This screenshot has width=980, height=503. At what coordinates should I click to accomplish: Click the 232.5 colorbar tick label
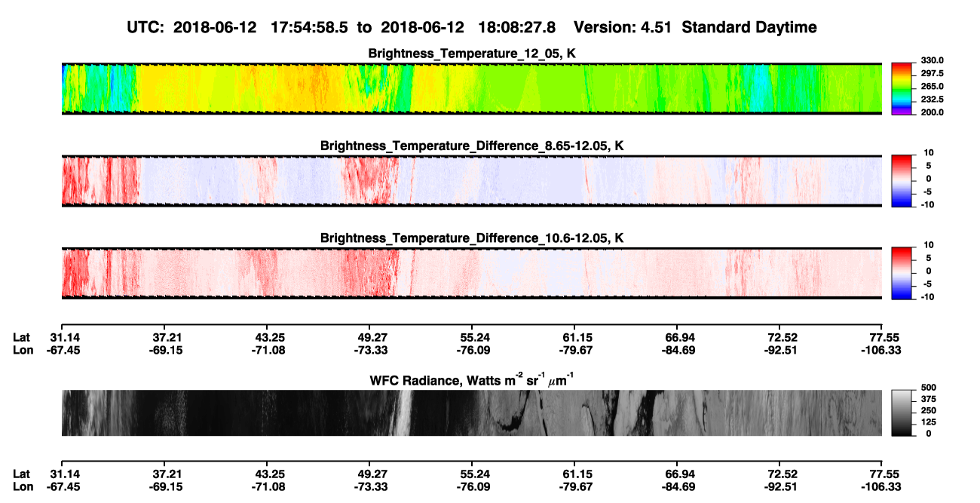pos(932,100)
